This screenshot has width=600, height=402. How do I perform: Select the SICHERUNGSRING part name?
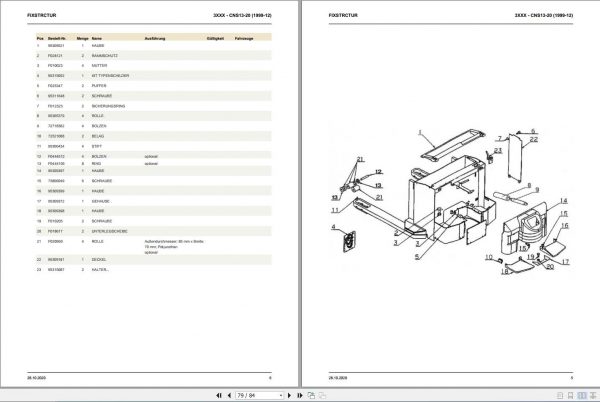[108, 106]
